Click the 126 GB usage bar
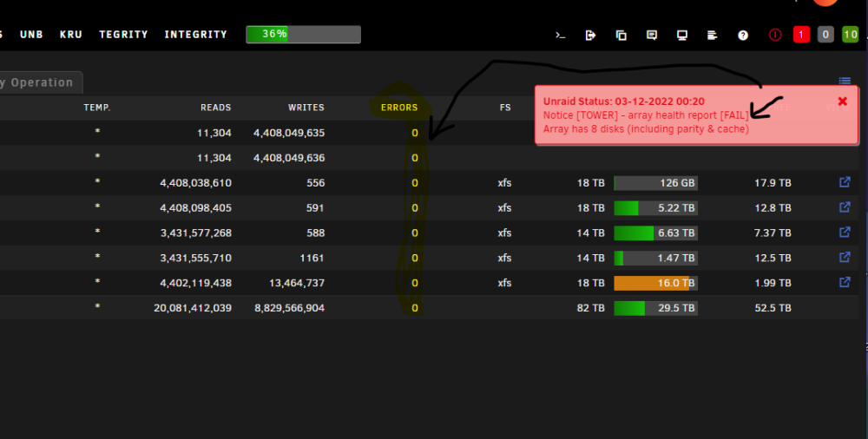The image size is (868, 439). pos(655,183)
